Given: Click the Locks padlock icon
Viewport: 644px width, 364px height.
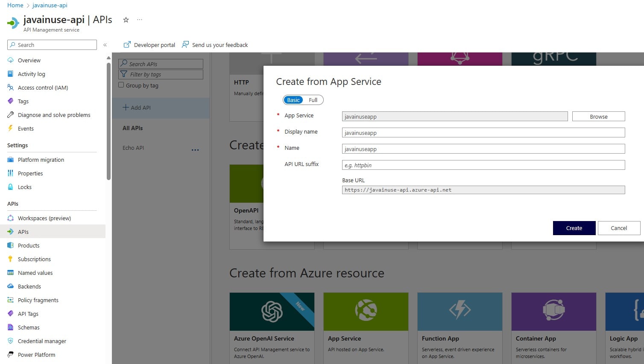Looking at the screenshot, I should [11, 187].
